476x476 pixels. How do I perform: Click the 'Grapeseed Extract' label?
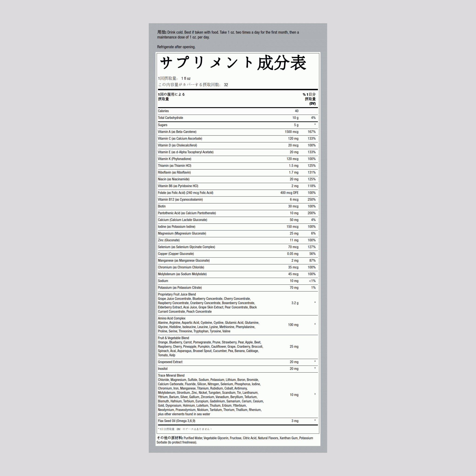pos(170,362)
